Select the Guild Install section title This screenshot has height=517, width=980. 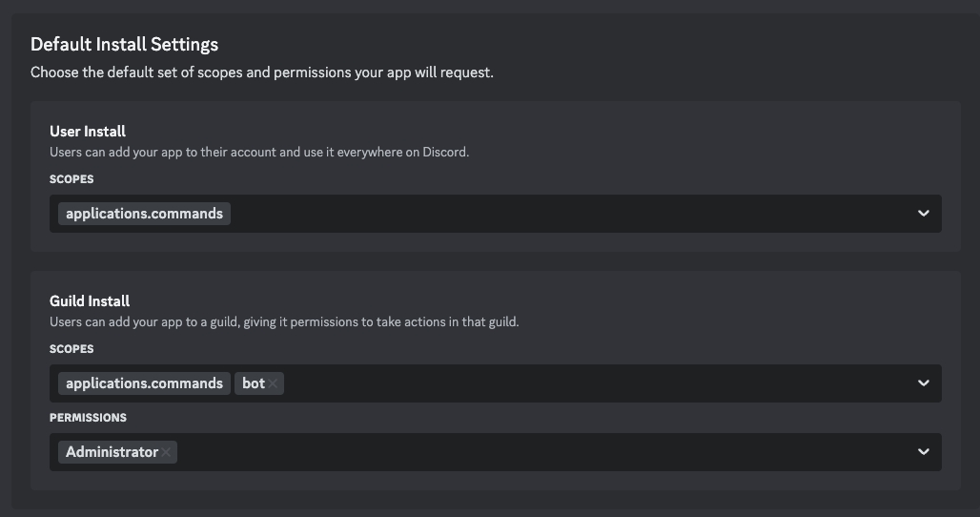(90, 301)
